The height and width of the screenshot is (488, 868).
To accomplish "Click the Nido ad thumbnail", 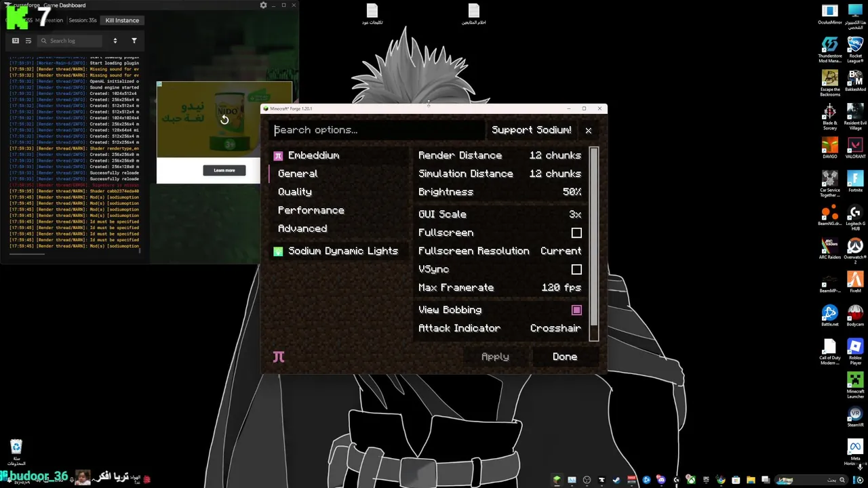I will point(224,120).
